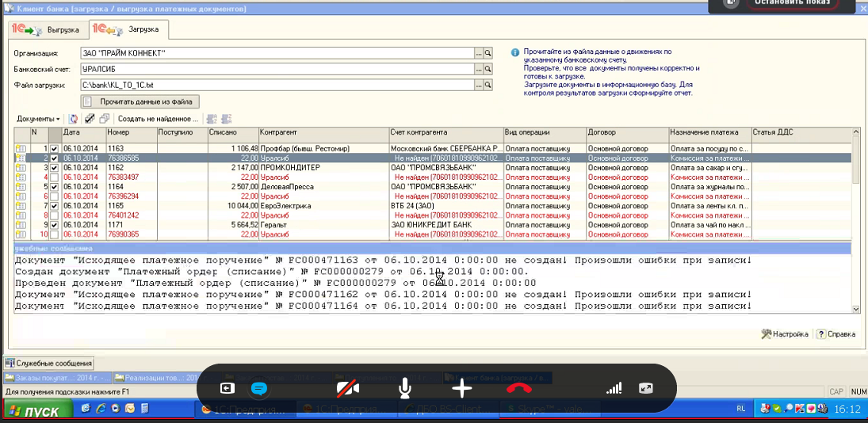Open file picker button for Файл загрузки
The height and width of the screenshot is (423, 868).
[479, 85]
